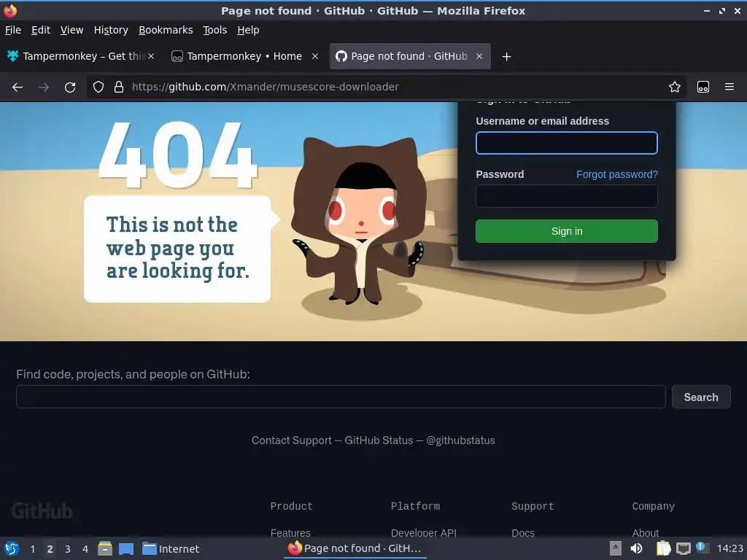The image size is (747, 560).
Task: Focus the Find code, projects search field
Action: click(341, 397)
